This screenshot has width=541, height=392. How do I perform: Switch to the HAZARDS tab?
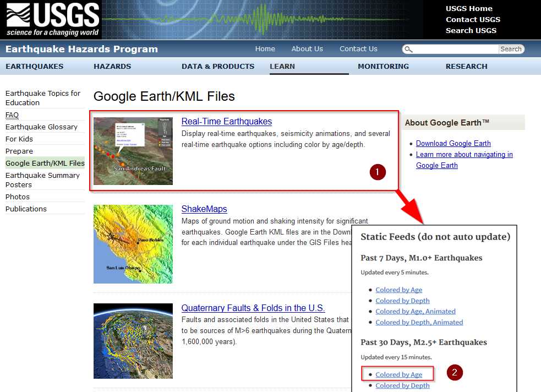click(x=112, y=66)
